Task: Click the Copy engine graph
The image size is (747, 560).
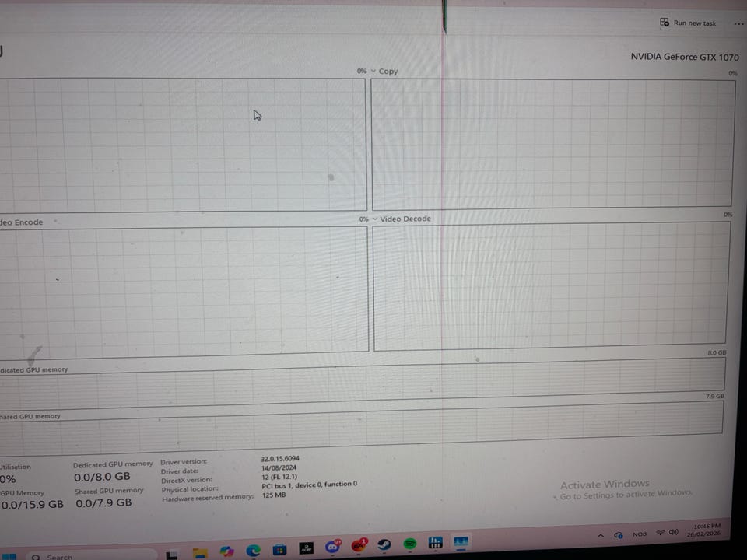Action: (552, 143)
